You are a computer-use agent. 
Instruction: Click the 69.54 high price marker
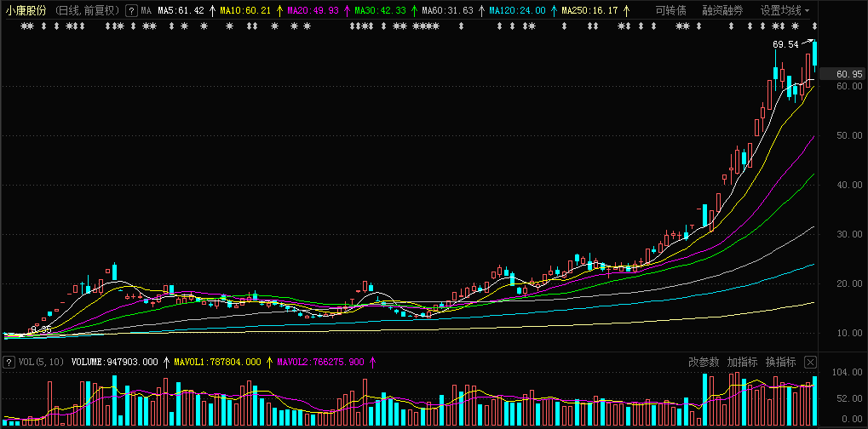coord(785,44)
